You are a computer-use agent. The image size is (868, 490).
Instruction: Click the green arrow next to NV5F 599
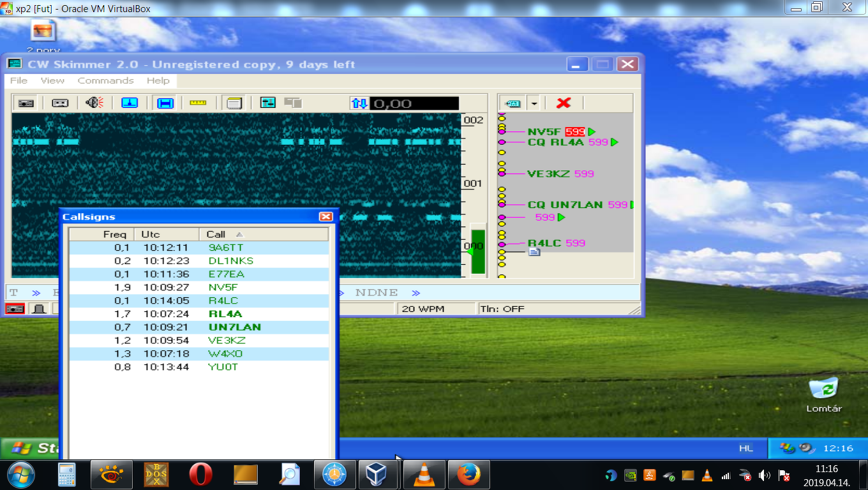[x=592, y=132]
